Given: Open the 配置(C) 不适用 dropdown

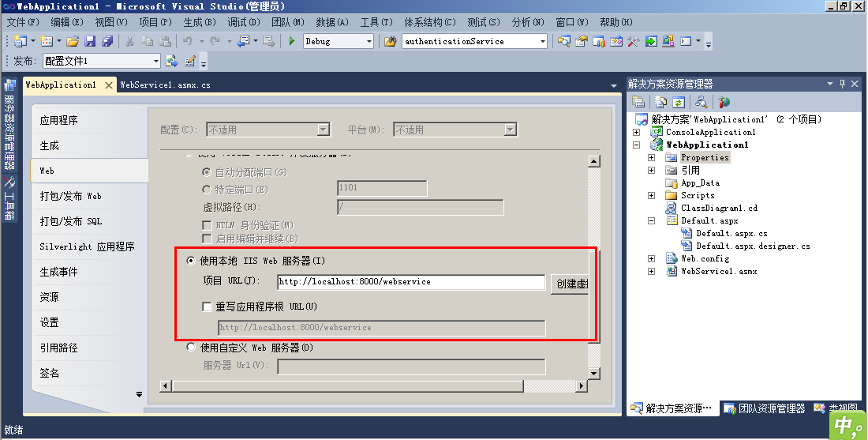Looking at the screenshot, I should [324, 130].
